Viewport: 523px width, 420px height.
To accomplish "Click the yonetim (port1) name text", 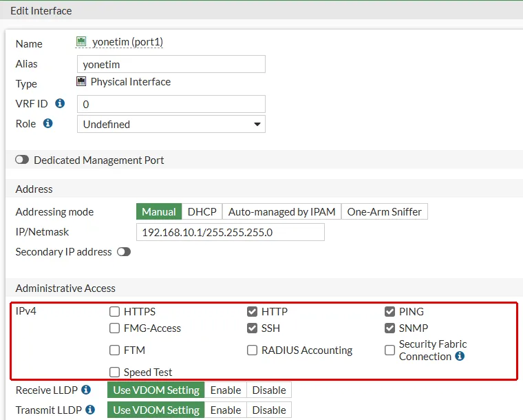I will coord(128,42).
